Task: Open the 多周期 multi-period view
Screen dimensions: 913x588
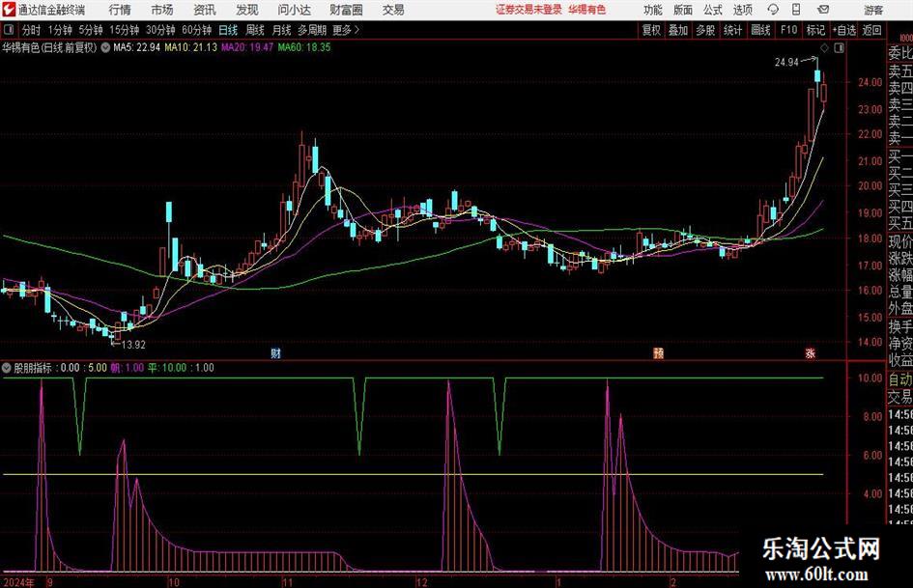Action: [312, 30]
